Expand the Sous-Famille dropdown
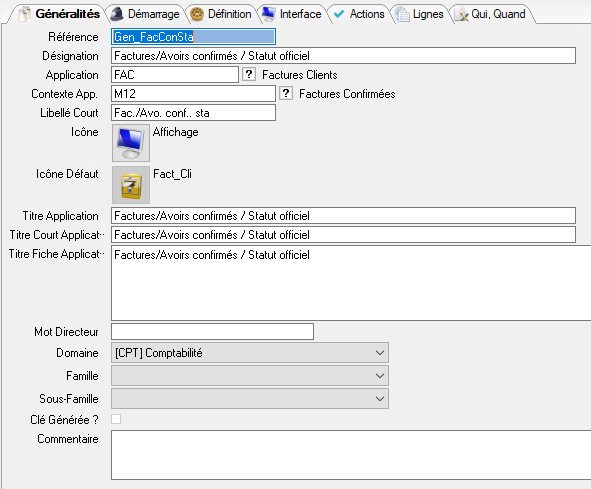 (x=250, y=399)
